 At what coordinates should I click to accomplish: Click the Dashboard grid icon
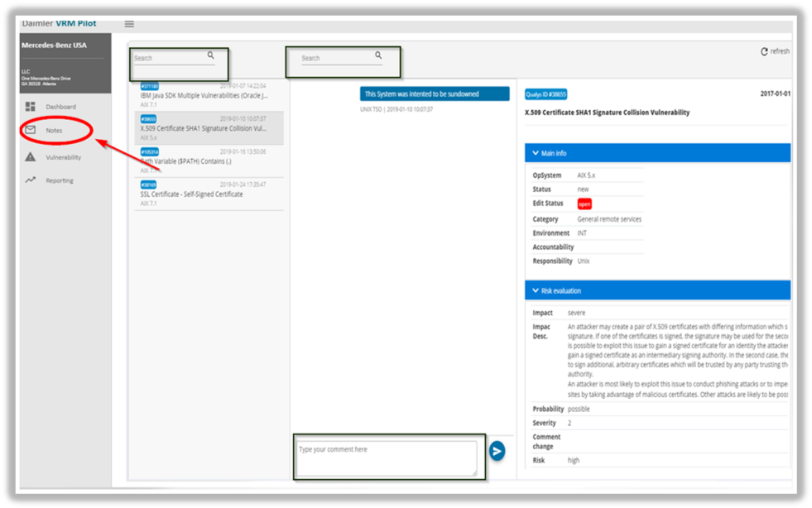[x=31, y=107]
